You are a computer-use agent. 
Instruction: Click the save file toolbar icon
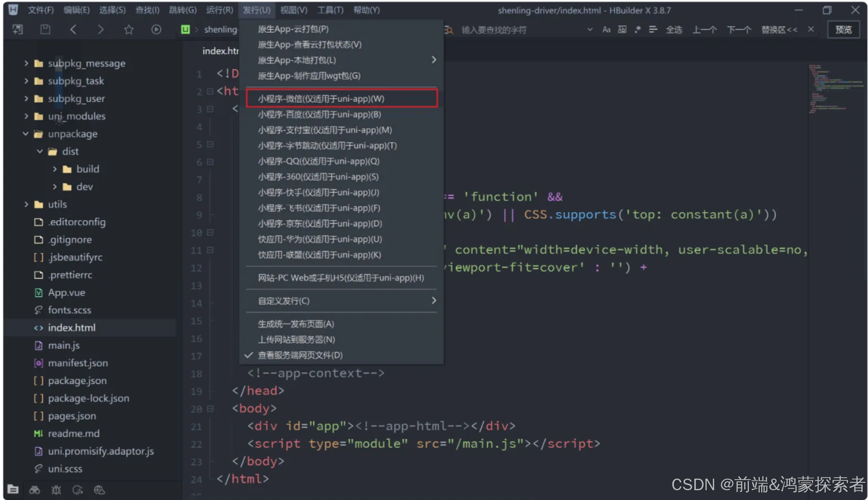click(x=45, y=29)
